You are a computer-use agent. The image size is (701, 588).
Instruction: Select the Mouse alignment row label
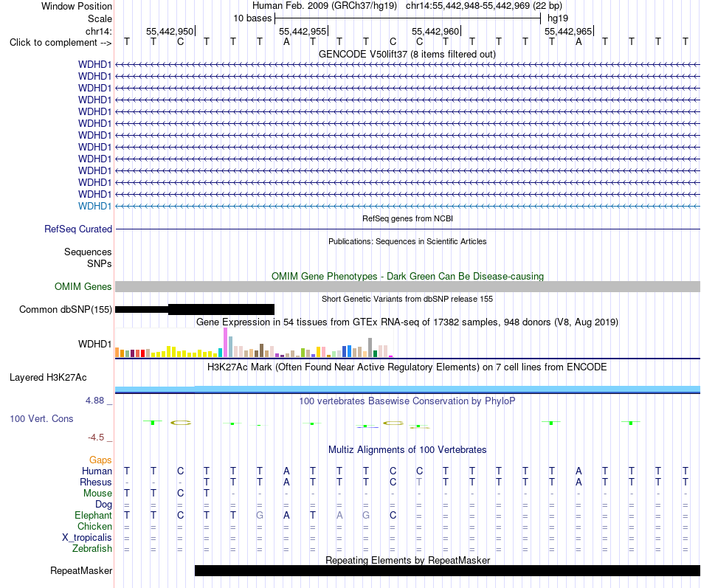[97, 494]
